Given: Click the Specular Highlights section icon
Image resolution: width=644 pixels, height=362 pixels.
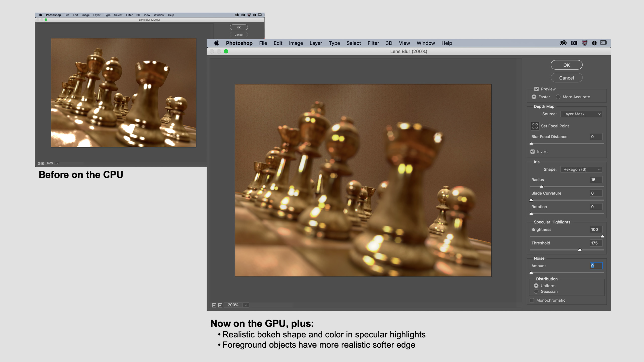Looking at the screenshot, I should pyautogui.click(x=552, y=221).
